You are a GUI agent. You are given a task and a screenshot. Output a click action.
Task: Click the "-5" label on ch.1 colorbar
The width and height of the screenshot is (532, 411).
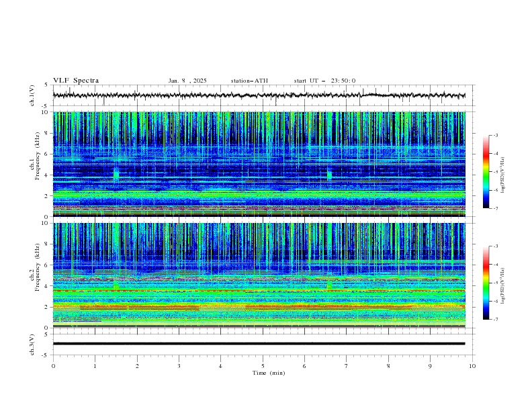click(495, 172)
